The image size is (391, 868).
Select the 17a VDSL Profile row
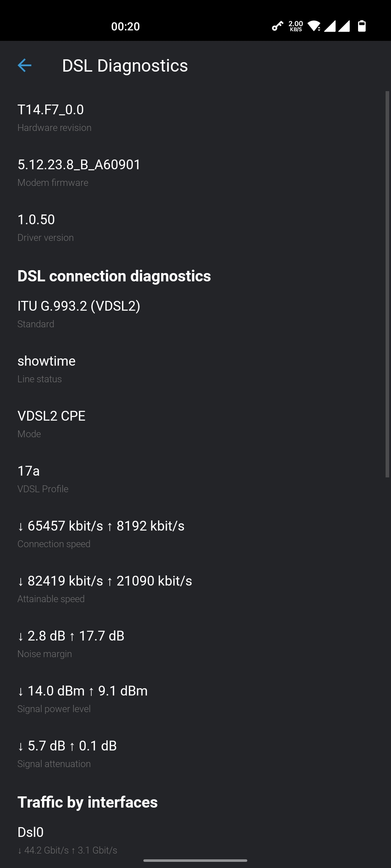point(195,479)
